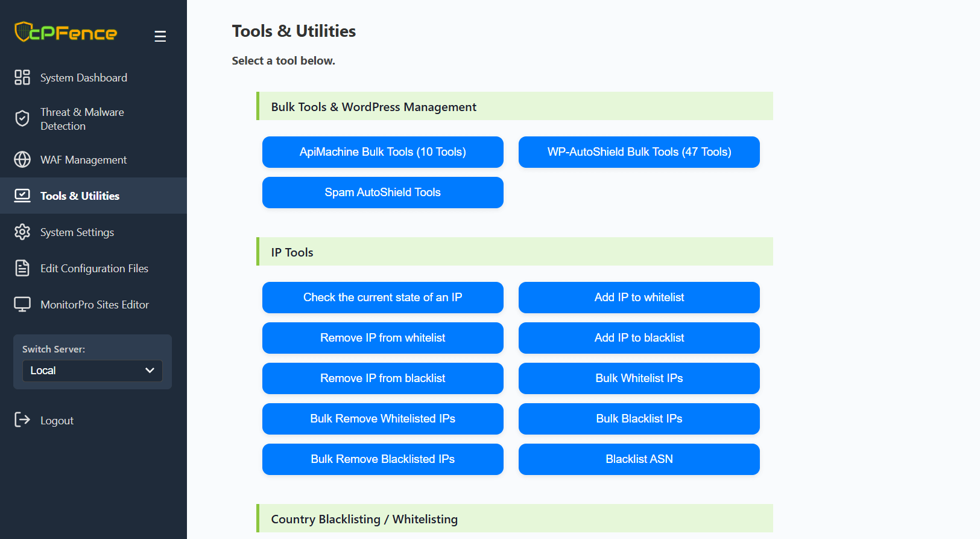The height and width of the screenshot is (539, 980).
Task: Open Bulk Remove Whitelisted IPs
Action: pos(383,419)
